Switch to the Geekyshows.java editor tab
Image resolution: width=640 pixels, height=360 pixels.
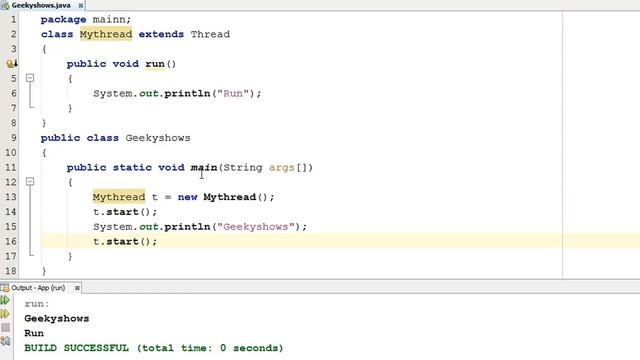(x=41, y=5)
